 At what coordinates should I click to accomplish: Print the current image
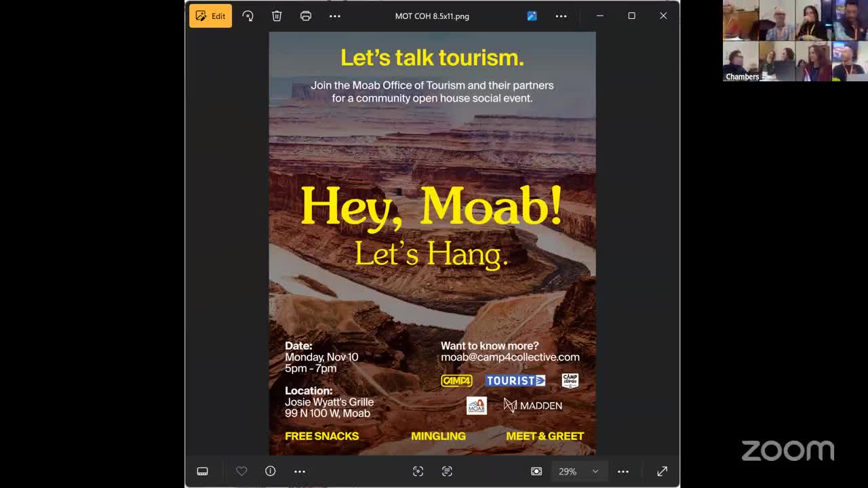[306, 16]
